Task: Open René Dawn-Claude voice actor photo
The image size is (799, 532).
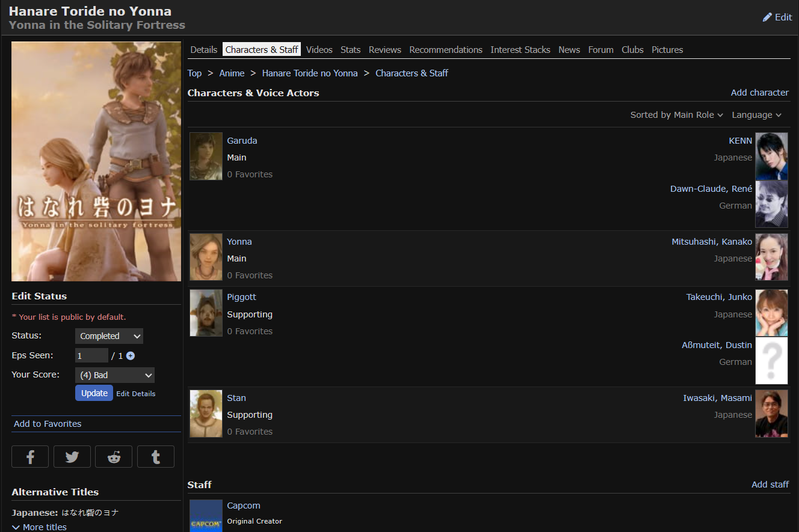Action: 771,204
